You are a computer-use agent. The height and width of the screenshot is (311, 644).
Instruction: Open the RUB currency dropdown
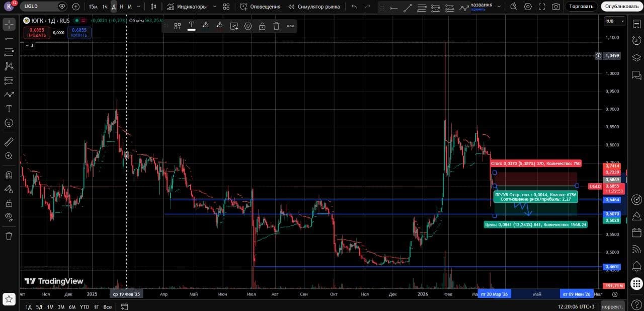(x=614, y=21)
